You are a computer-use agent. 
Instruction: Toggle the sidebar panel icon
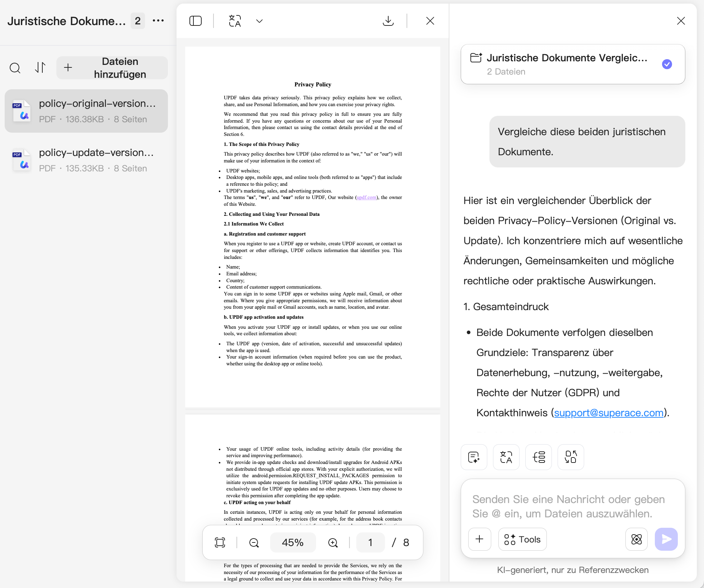(196, 21)
